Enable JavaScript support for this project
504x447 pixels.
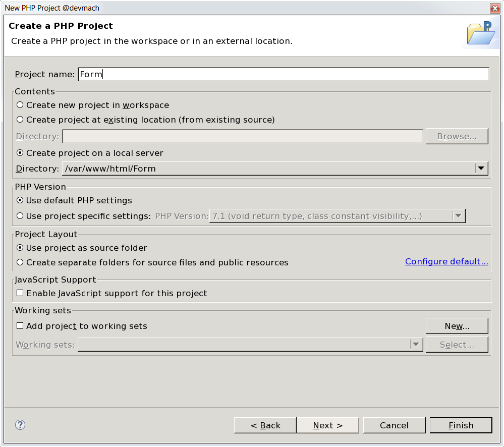coord(20,293)
